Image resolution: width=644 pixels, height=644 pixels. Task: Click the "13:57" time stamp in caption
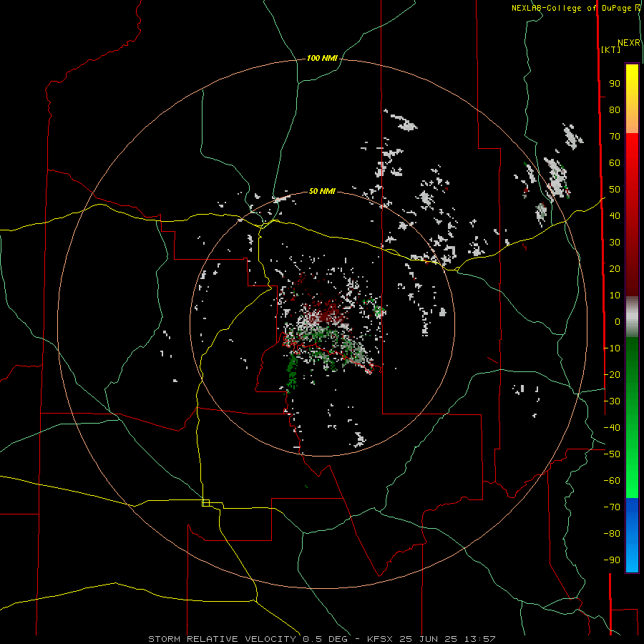point(480,639)
